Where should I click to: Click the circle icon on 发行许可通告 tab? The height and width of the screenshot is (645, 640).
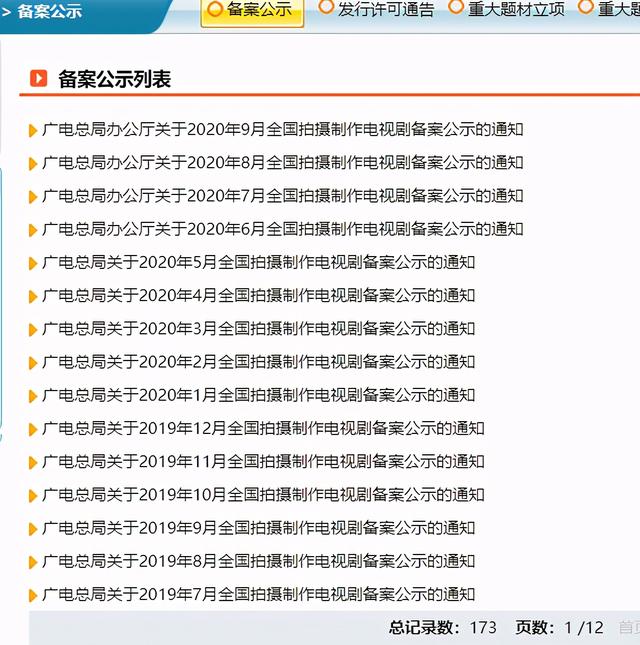tap(326, 8)
